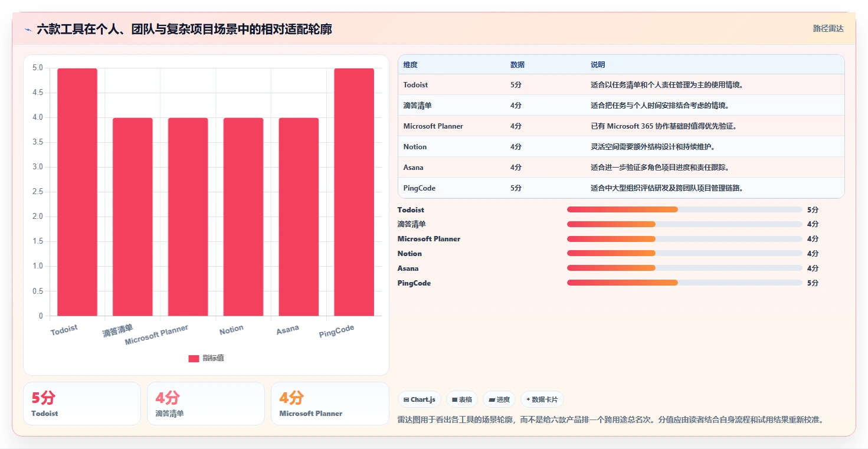Click the Todoist progress bar

tap(684, 209)
